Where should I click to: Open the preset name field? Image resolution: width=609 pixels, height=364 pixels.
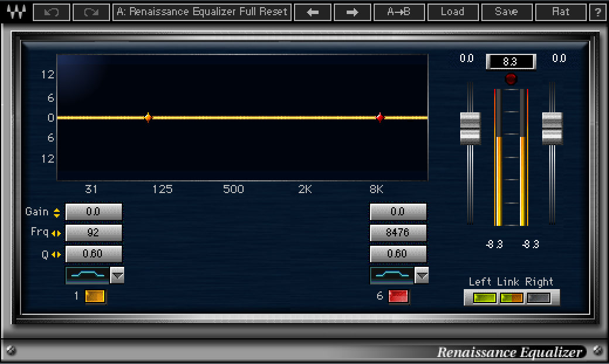pyautogui.click(x=202, y=12)
